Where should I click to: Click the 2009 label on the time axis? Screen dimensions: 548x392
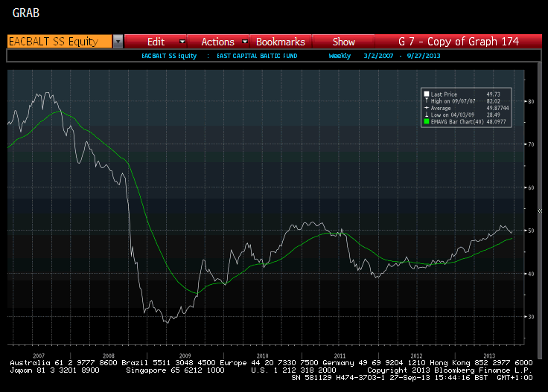click(x=185, y=356)
